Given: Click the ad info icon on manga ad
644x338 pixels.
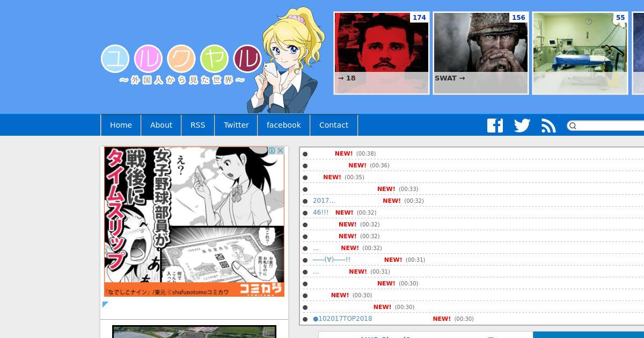Looking at the screenshot, I should [272, 151].
